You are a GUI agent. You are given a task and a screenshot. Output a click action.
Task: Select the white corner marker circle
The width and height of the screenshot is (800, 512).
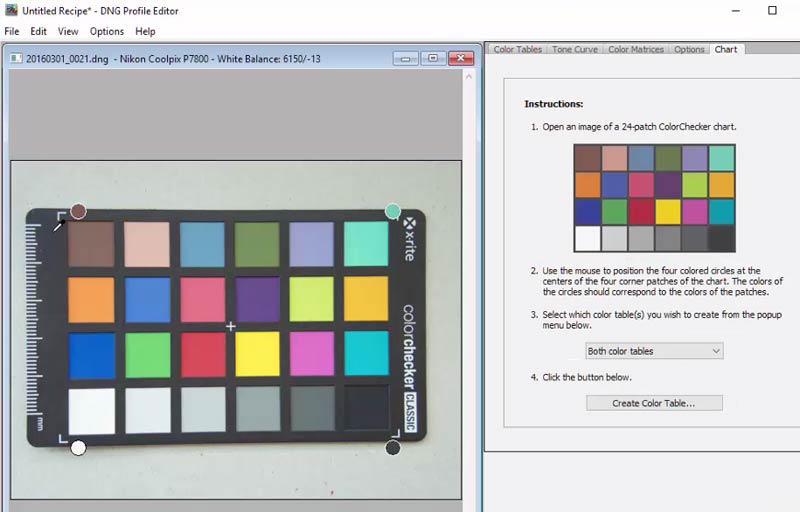pos(78,448)
